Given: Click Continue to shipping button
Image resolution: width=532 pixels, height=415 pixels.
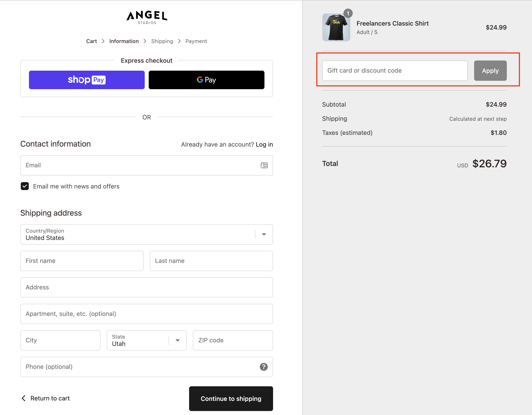Looking at the screenshot, I should 231,398.
